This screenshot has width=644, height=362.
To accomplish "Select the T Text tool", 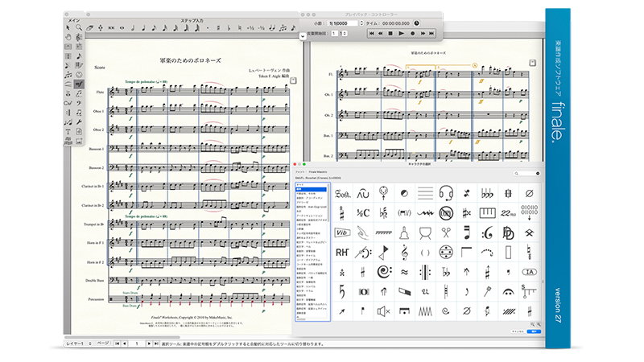I will tap(68, 132).
